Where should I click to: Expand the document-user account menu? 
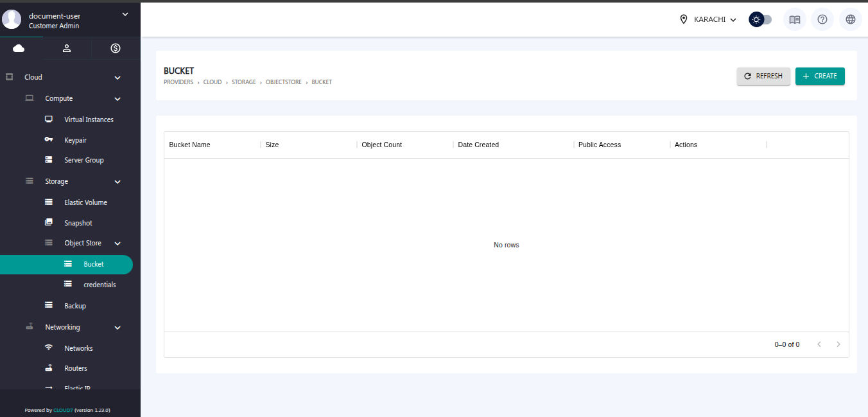(x=125, y=15)
